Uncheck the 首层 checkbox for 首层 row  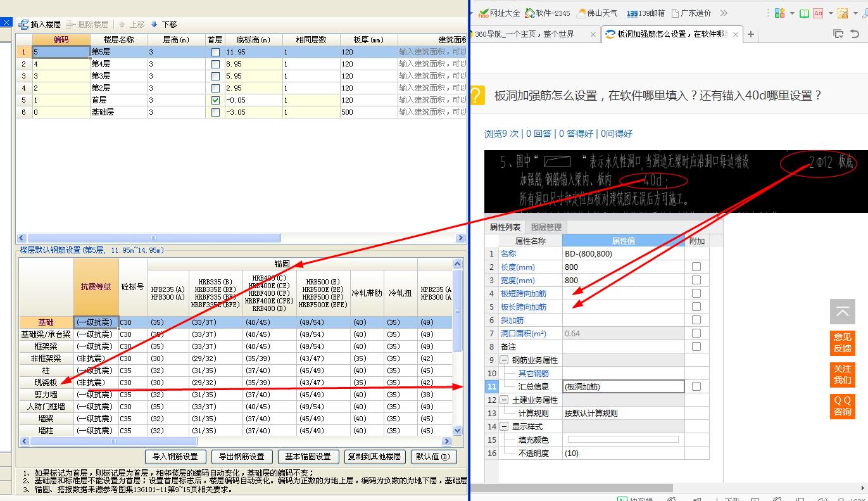pyautogui.click(x=215, y=100)
